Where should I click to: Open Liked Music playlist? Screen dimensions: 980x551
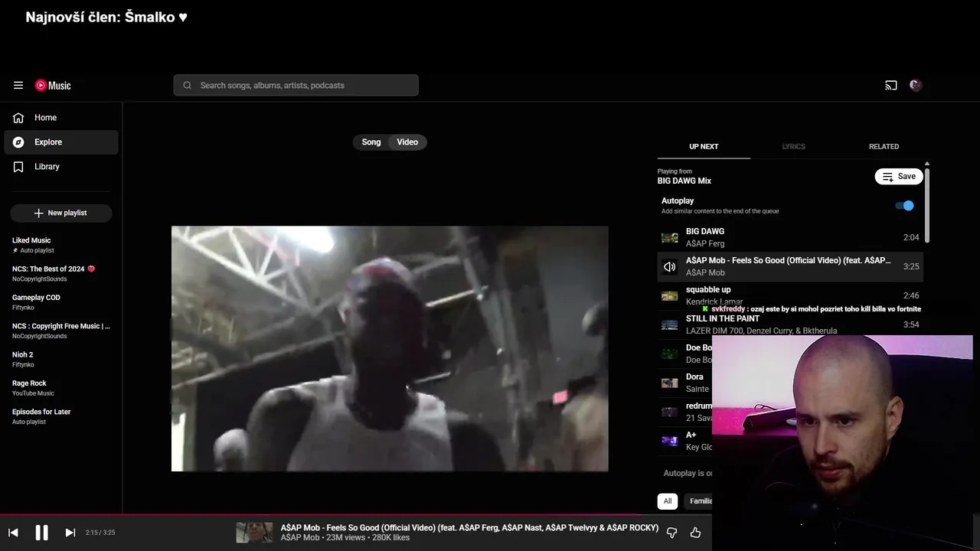61,245
